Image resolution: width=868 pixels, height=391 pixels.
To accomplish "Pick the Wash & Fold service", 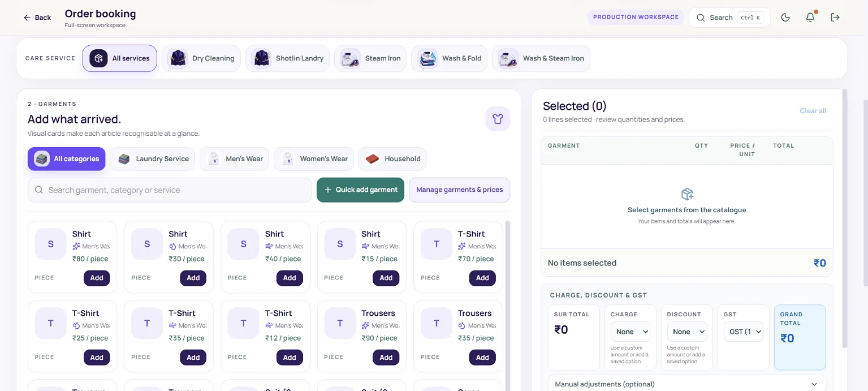I will pyautogui.click(x=450, y=58).
